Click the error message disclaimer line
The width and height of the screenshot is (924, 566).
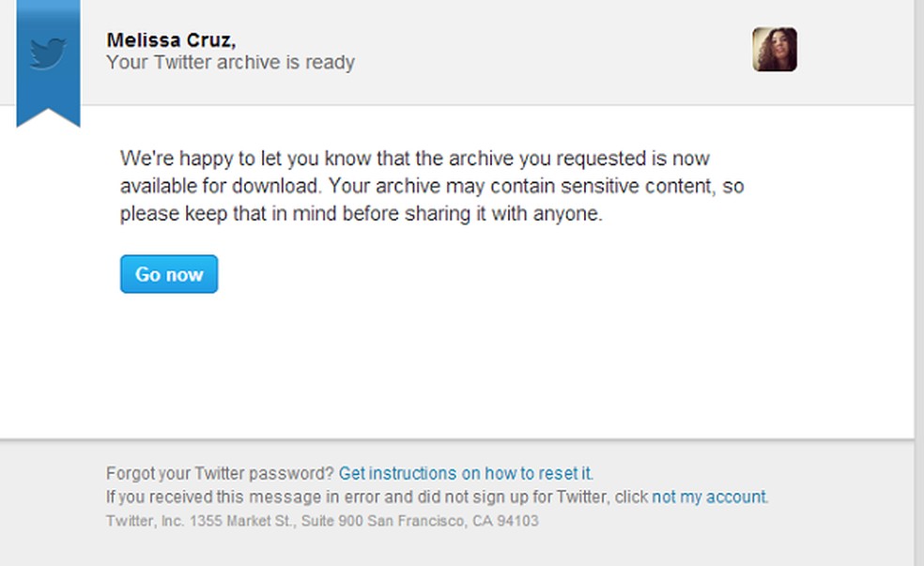coord(376,497)
